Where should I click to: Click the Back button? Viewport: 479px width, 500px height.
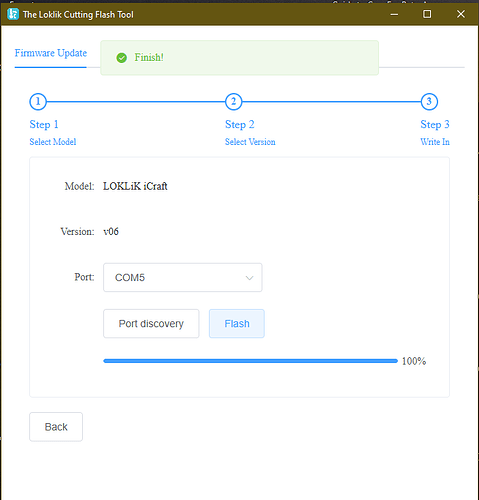coord(56,427)
